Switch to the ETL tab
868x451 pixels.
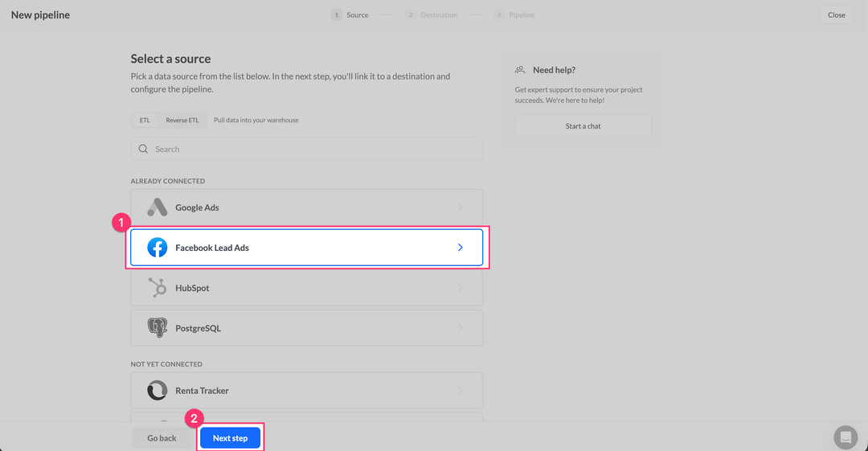coord(145,121)
